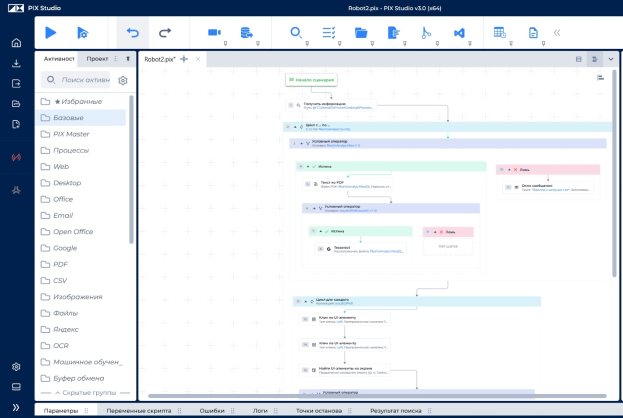The width and height of the screenshot is (623, 418).
Task: Click the document-with-lines toolbar icon after folder
Action: [393, 33]
